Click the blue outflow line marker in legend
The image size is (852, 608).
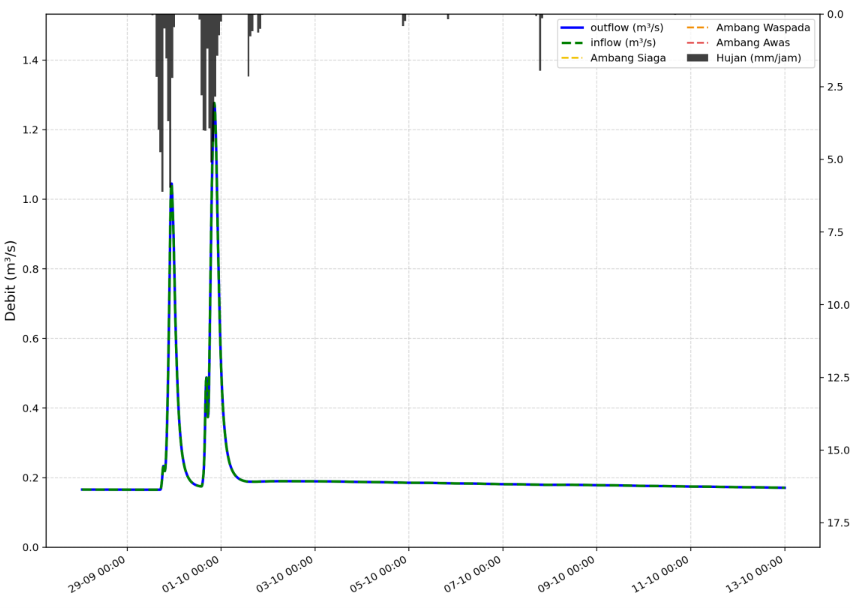coord(575,28)
